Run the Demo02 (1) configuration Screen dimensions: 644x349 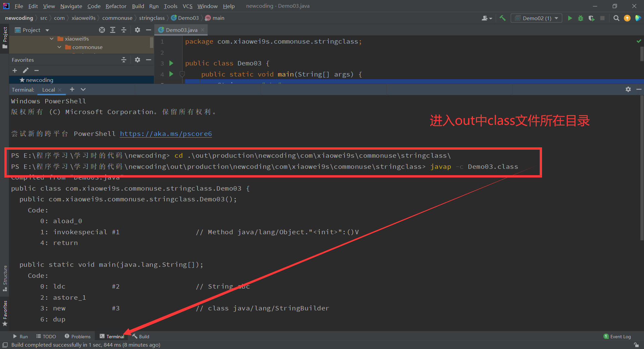(570, 18)
